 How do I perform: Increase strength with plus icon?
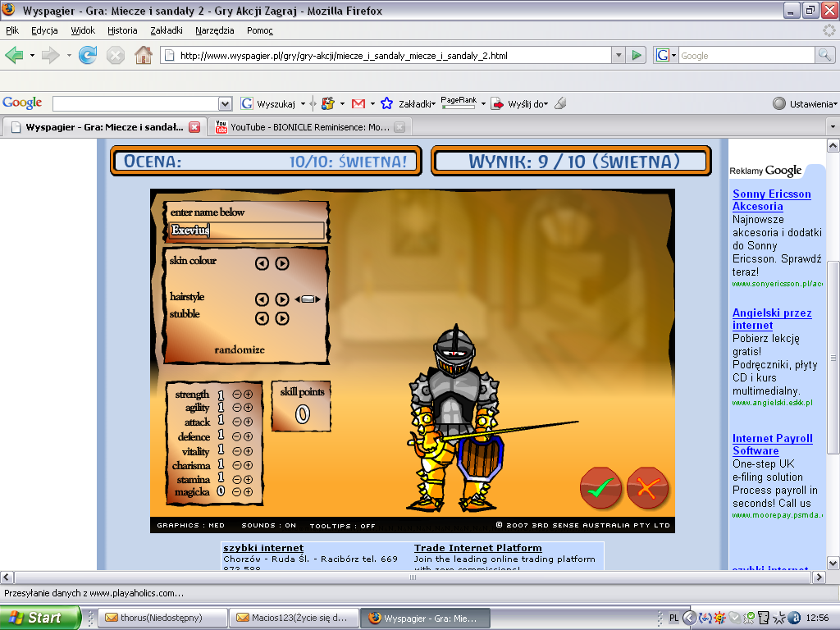(248, 395)
